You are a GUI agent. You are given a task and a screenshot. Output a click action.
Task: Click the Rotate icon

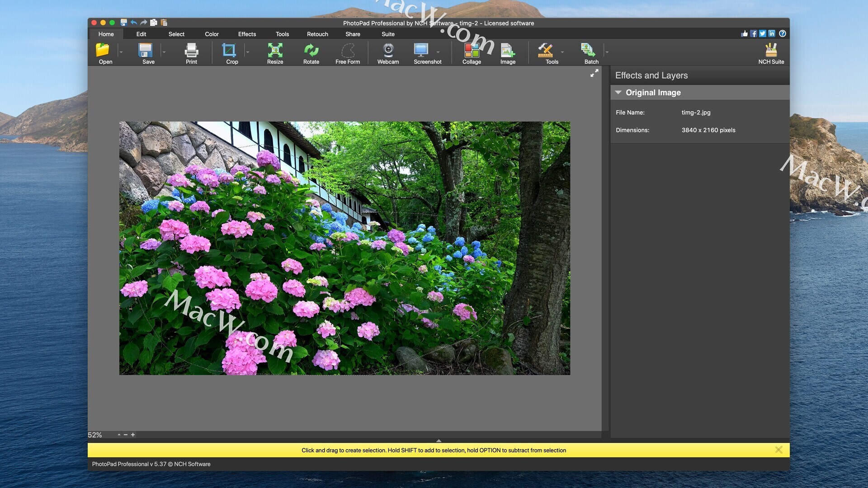(311, 50)
